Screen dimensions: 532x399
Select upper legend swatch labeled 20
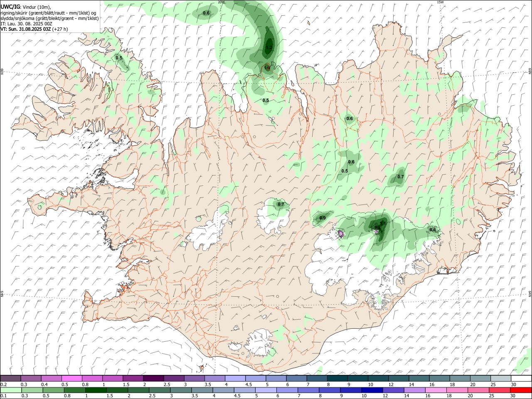coord(481,378)
